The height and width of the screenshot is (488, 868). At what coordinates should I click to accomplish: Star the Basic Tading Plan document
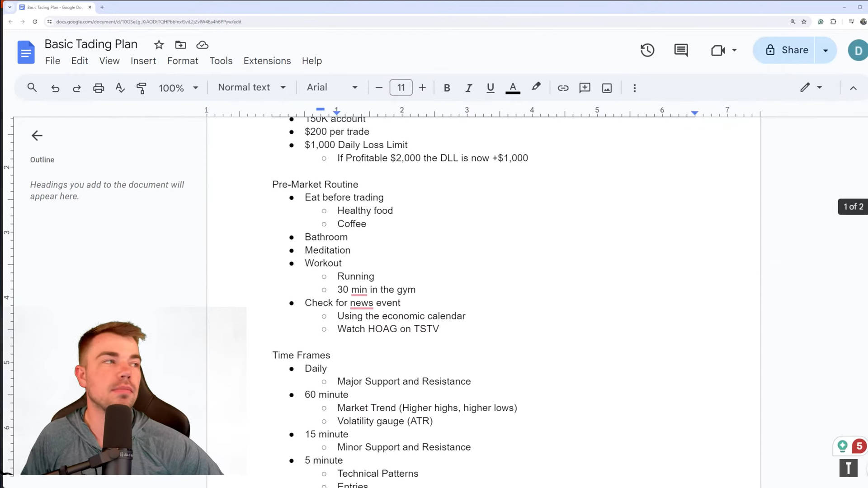point(159,45)
